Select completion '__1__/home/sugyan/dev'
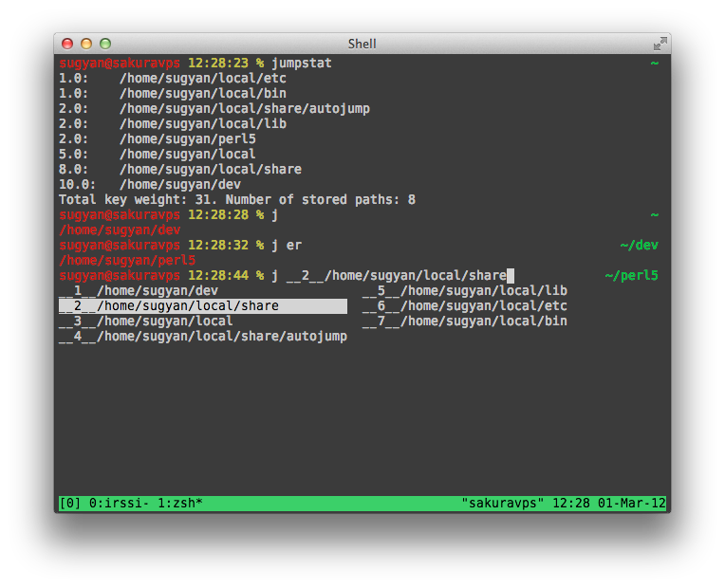 [x=139, y=291]
